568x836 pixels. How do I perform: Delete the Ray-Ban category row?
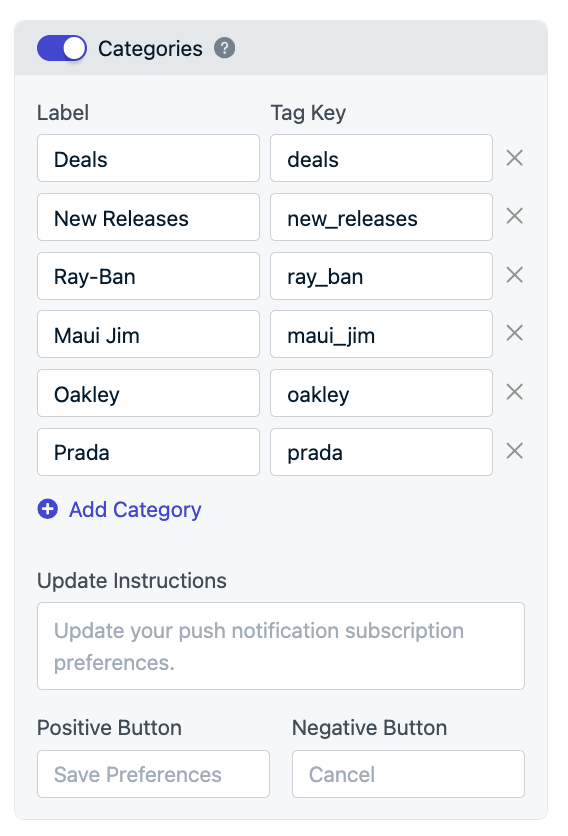tap(514, 275)
